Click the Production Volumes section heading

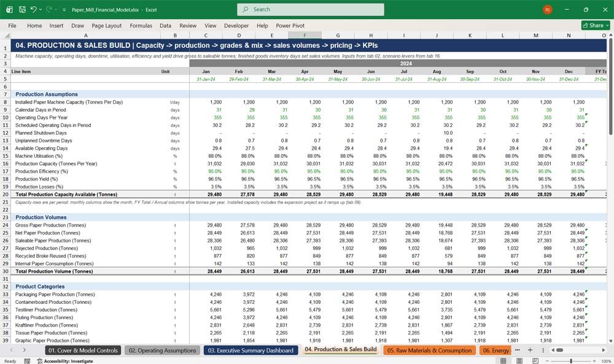(41, 217)
